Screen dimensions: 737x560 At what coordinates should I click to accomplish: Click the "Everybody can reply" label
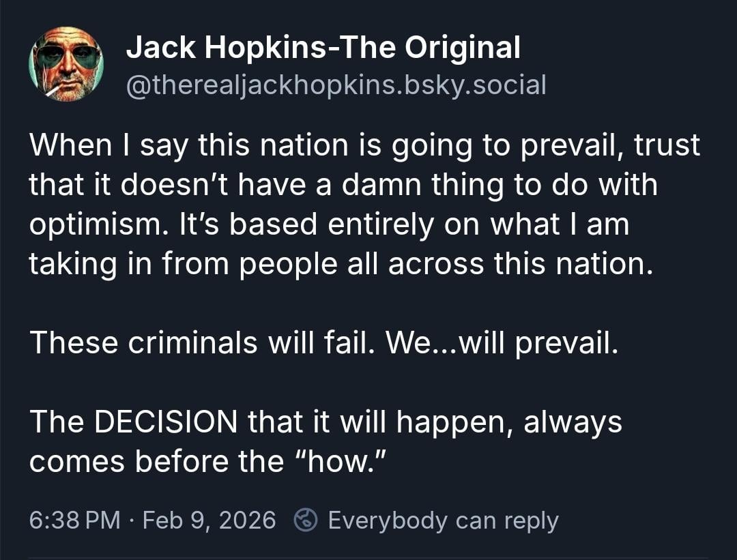click(443, 520)
